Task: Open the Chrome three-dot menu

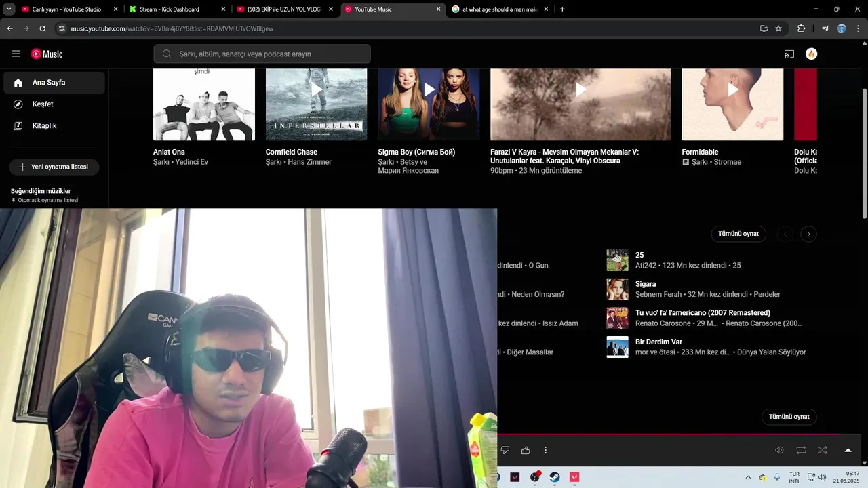Action: point(858,28)
